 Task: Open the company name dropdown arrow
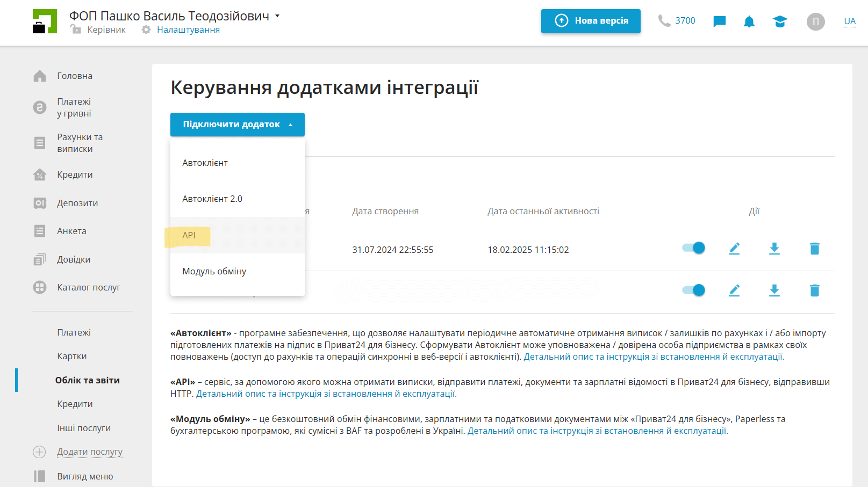pos(277,16)
